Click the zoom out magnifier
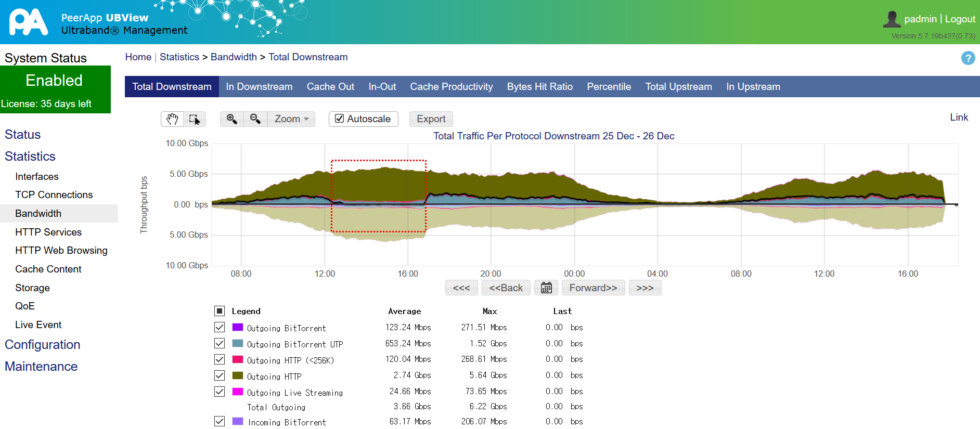Image resolution: width=980 pixels, height=429 pixels. [x=255, y=119]
